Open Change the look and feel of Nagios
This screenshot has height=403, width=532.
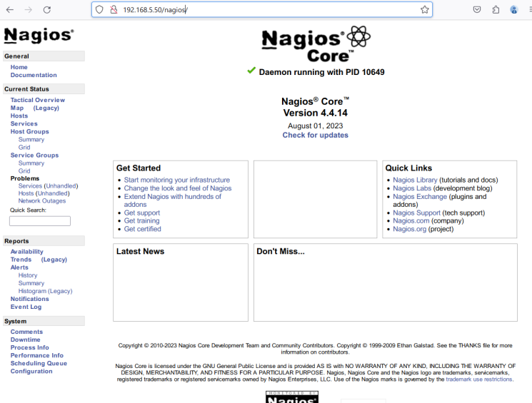178,188
